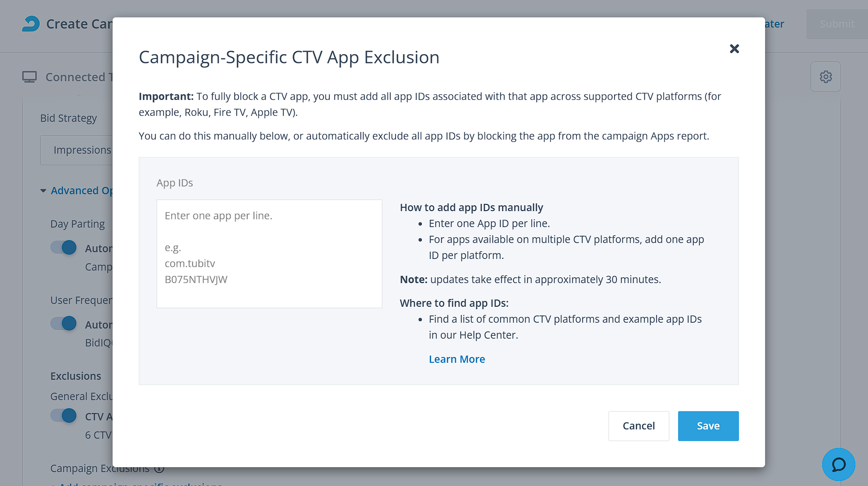The width and height of the screenshot is (868, 486).
Task: Disable the CTV General Exclusions switch
Action: (63, 416)
